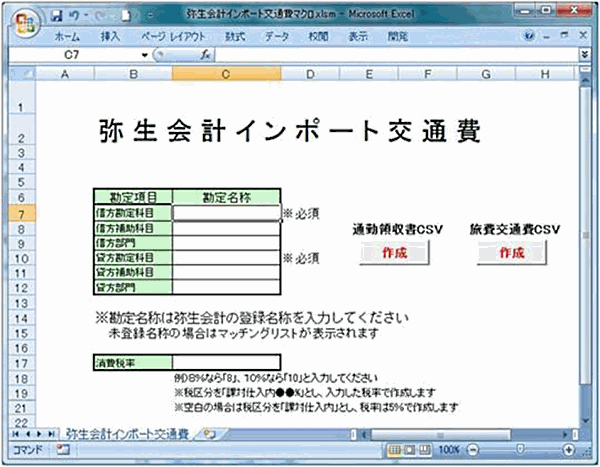Select column G header

[486, 74]
